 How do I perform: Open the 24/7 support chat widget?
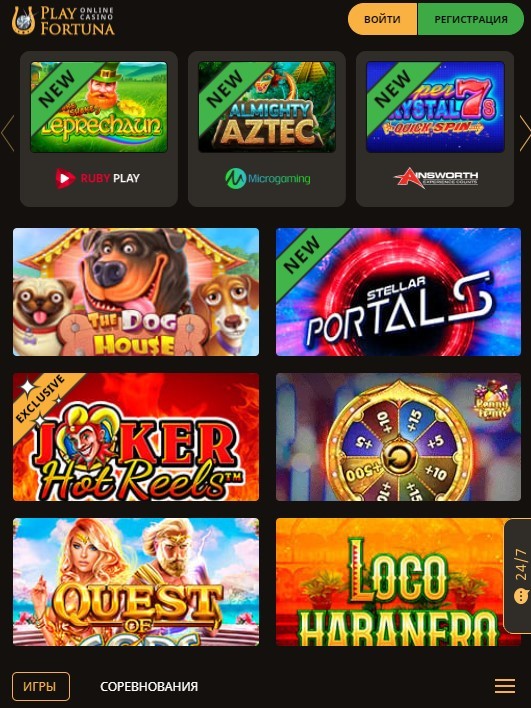point(520,576)
